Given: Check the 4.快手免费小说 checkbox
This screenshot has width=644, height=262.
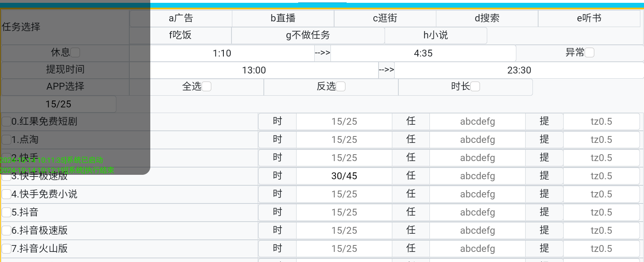Looking at the screenshot, I should 6,194.
